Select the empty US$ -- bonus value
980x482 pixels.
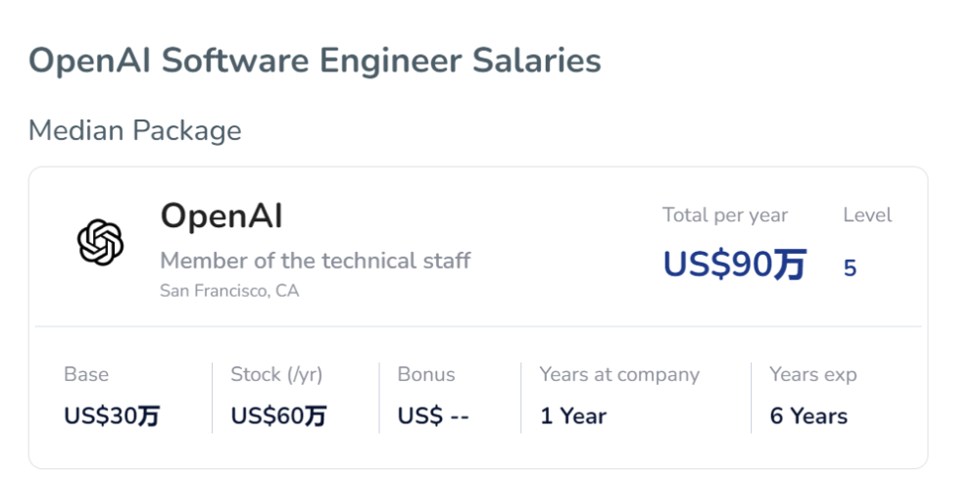433,415
